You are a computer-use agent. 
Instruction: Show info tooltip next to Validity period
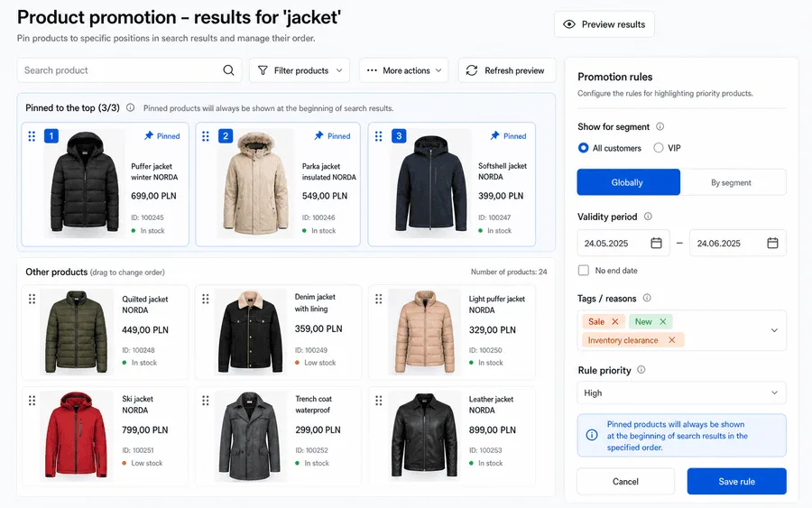point(648,217)
